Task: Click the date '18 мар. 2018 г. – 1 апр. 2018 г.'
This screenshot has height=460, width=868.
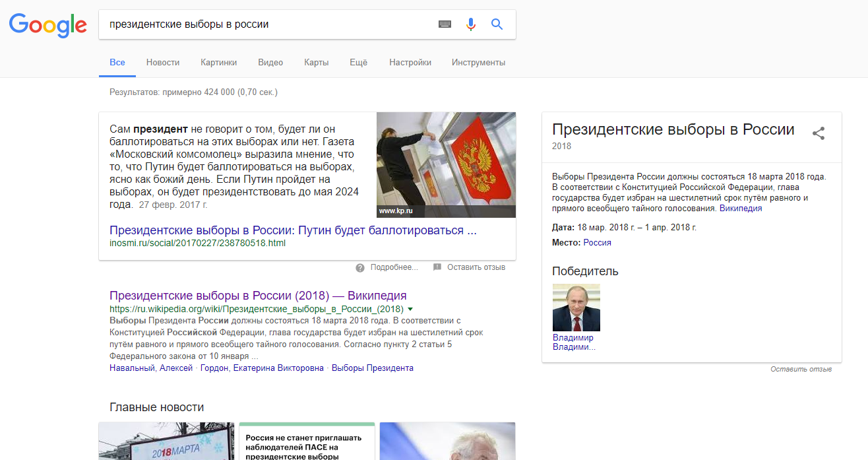Action: pos(637,228)
